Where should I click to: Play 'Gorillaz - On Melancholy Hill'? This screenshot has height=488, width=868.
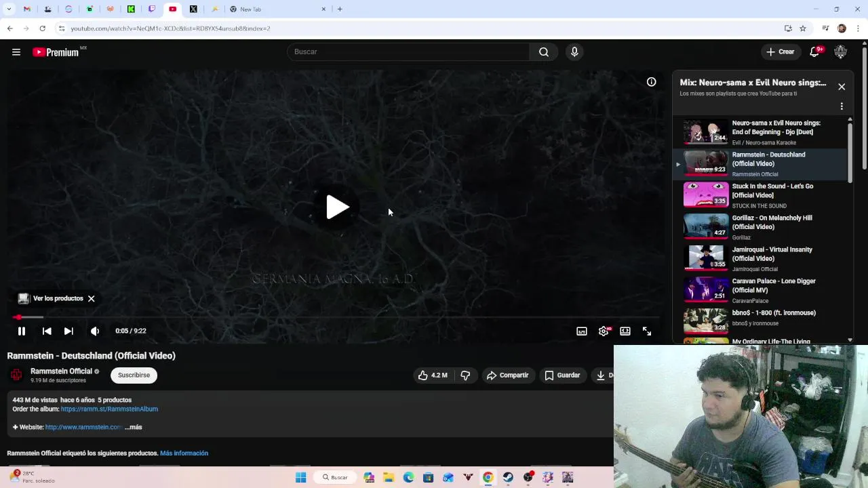[760, 227]
